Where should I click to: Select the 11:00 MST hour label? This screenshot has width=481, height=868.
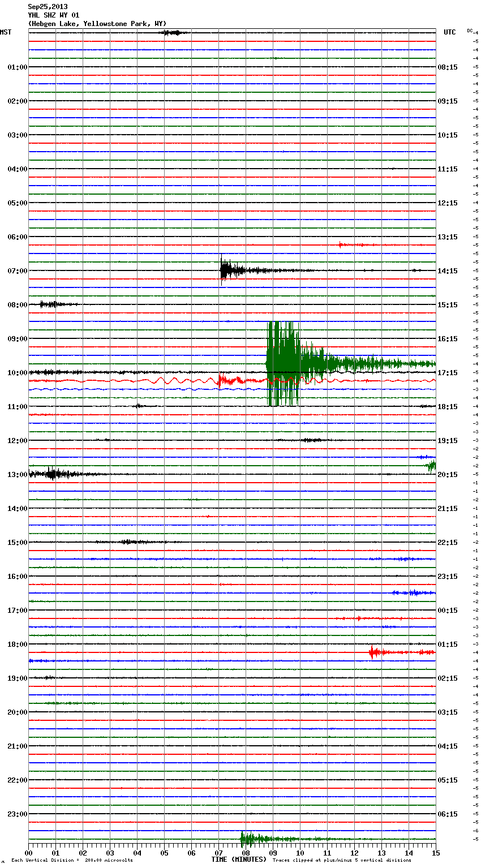pos(18,407)
